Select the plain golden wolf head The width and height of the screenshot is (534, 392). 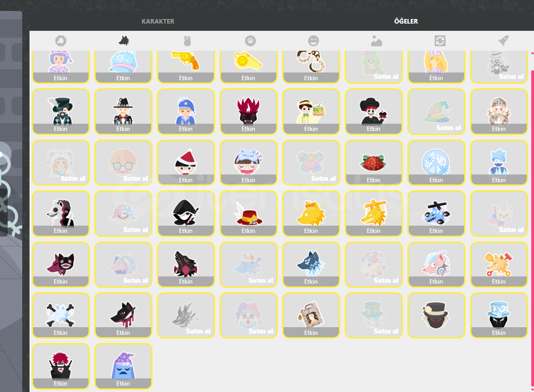point(311,213)
